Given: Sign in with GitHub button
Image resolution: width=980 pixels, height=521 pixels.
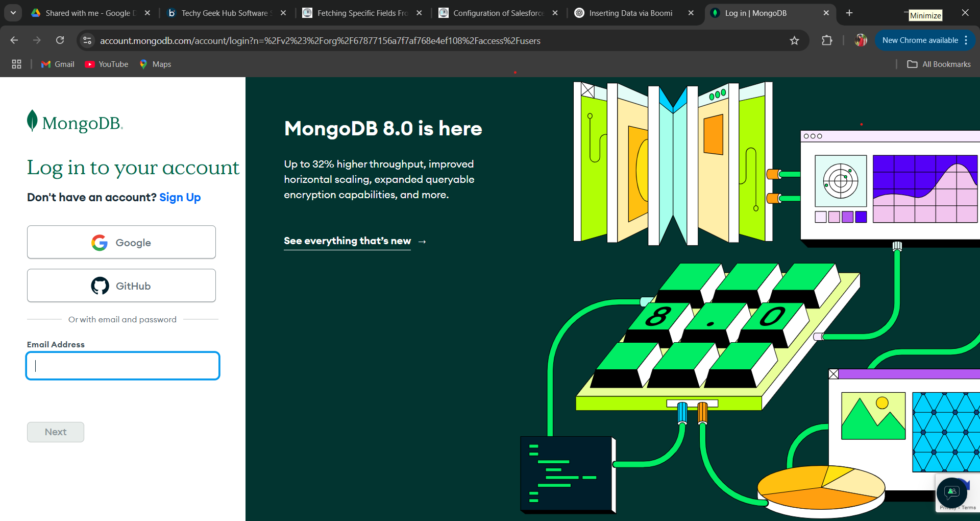Looking at the screenshot, I should pyautogui.click(x=121, y=286).
